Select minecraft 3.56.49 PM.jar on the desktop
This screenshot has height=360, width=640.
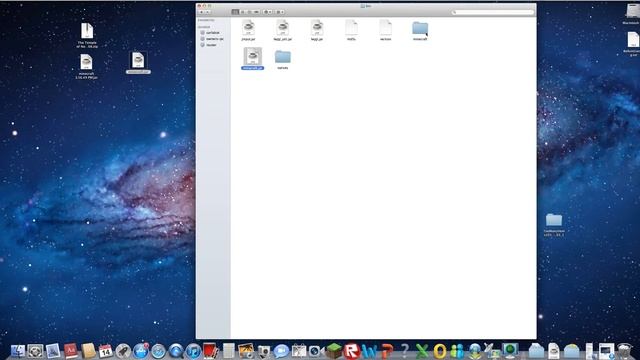click(x=87, y=67)
